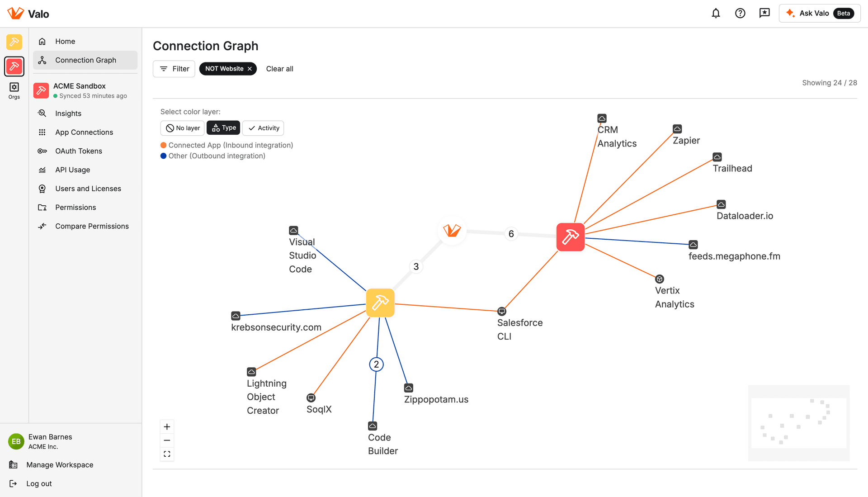The height and width of the screenshot is (497, 868).
Task: Open App Connections in sidebar
Action: click(85, 132)
